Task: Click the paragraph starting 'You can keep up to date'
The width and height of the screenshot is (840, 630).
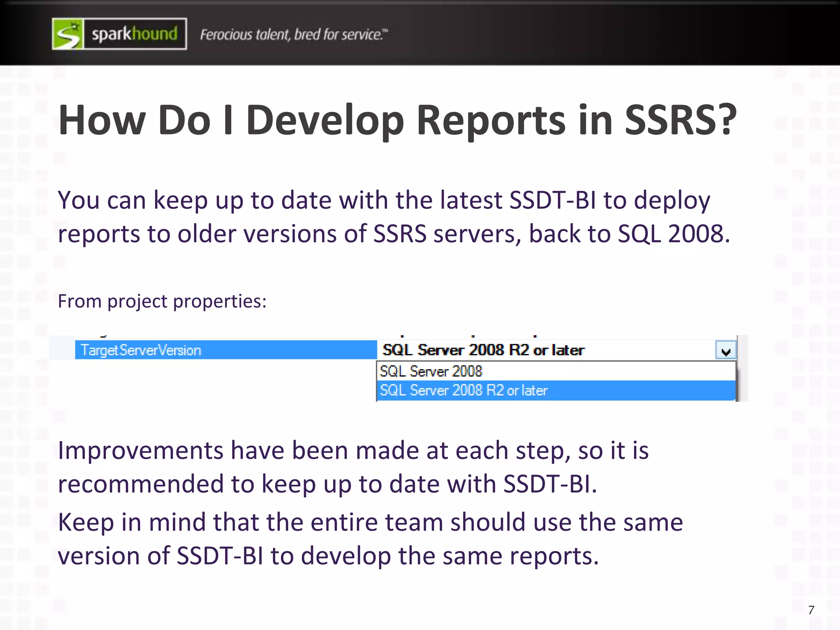Action: [x=394, y=217]
